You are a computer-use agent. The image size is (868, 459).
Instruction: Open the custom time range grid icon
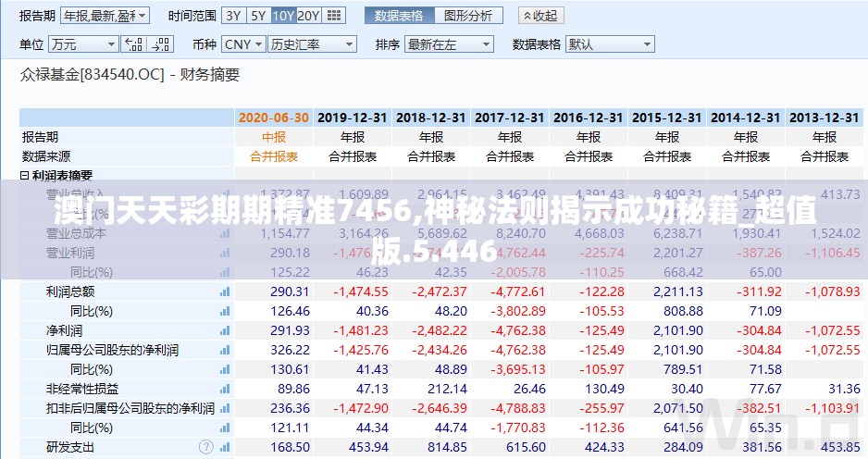click(x=334, y=16)
